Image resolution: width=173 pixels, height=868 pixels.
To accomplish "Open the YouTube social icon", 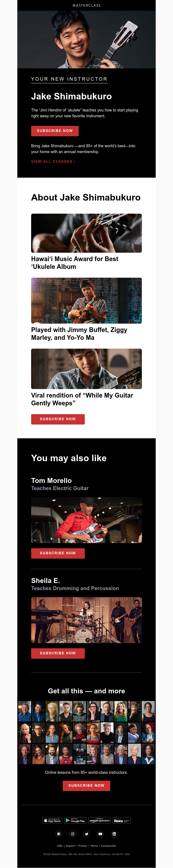I will 100,834.
